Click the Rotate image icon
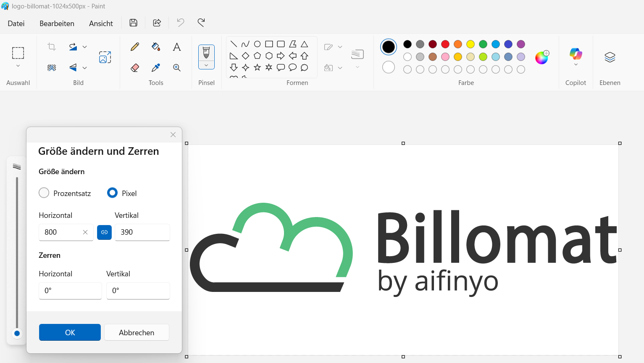The height and width of the screenshot is (363, 644). pos(73,47)
